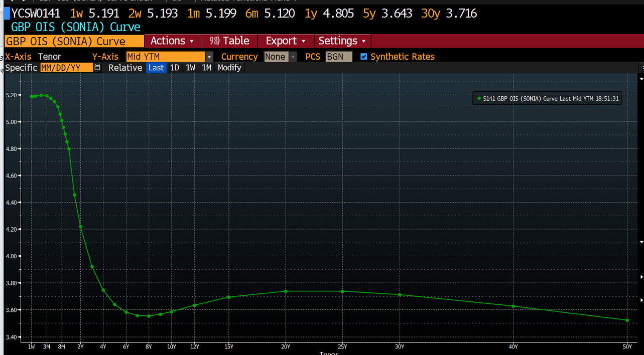Open the calendar picker beside the Specific date field
644x355 pixels.
point(97,68)
